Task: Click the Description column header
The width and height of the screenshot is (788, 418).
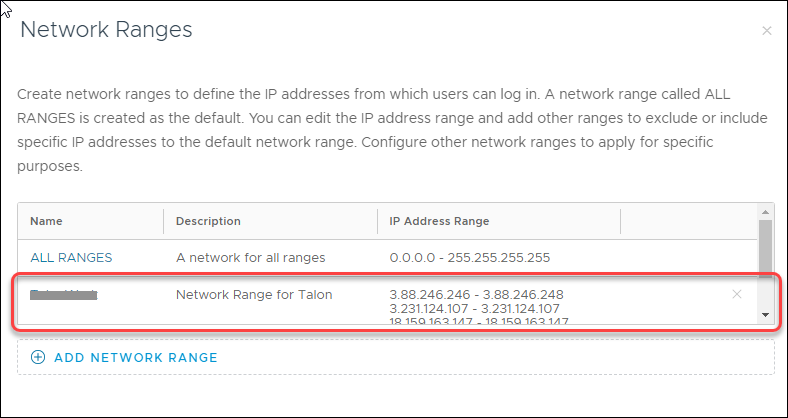Action: tap(208, 221)
